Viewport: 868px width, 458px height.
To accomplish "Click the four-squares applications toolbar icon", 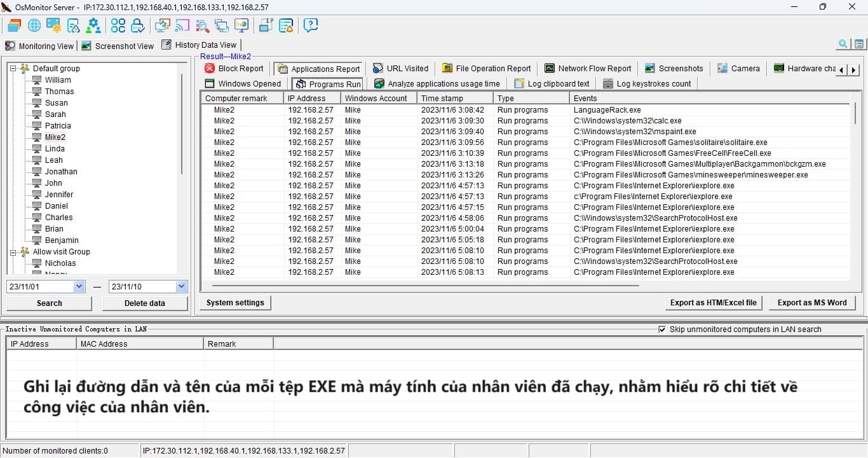I will [x=118, y=25].
